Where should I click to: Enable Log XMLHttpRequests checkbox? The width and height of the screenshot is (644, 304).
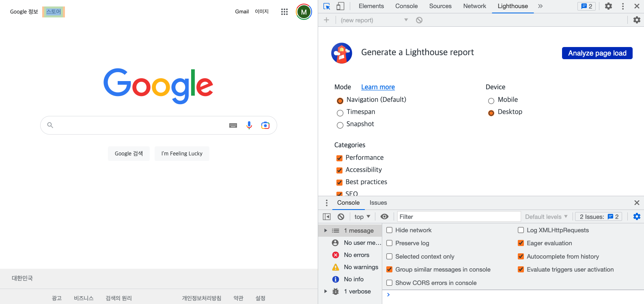point(521,230)
